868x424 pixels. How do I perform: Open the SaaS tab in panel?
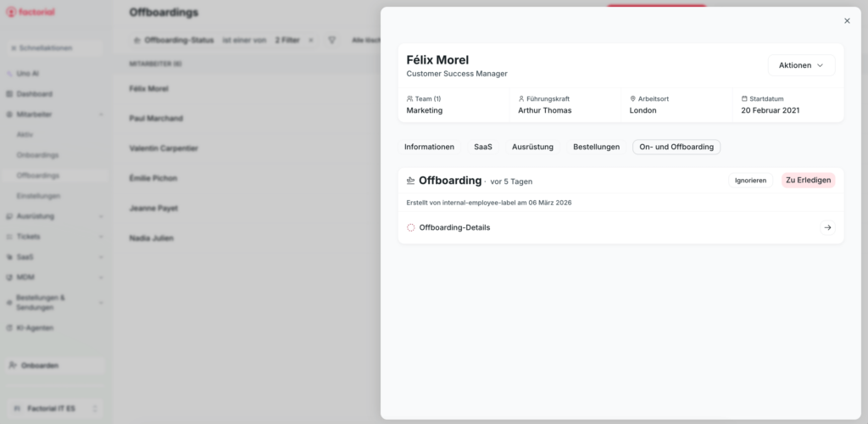click(483, 147)
